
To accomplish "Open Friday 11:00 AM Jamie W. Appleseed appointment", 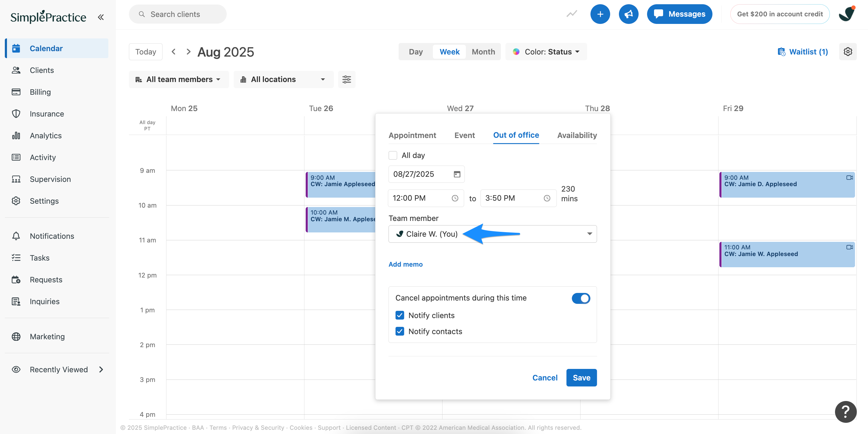I will [787, 255].
